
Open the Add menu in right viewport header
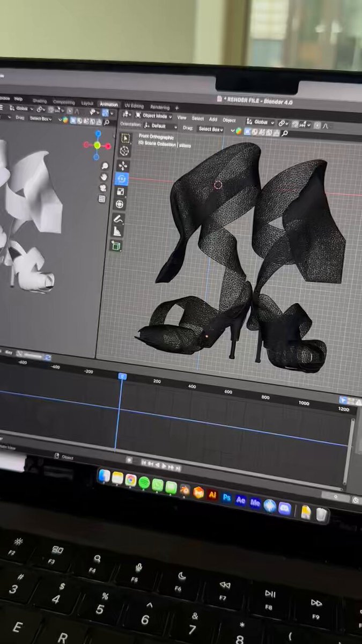pyautogui.click(x=213, y=119)
